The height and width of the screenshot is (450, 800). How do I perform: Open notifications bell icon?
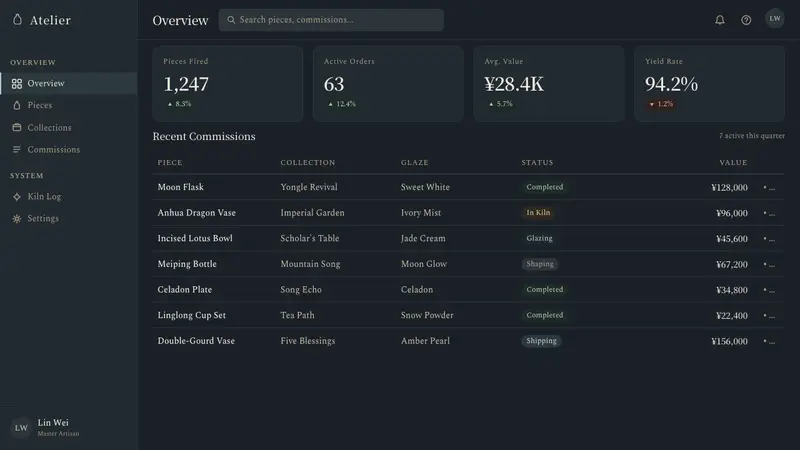(x=720, y=20)
